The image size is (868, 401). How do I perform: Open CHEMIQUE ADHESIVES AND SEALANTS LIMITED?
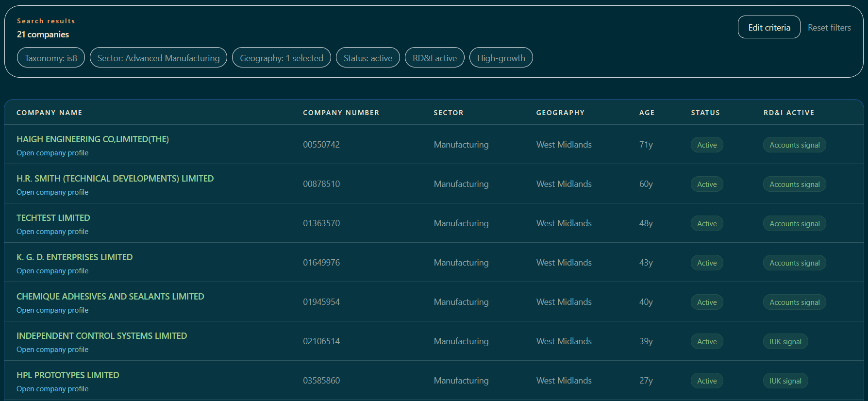[110, 297]
